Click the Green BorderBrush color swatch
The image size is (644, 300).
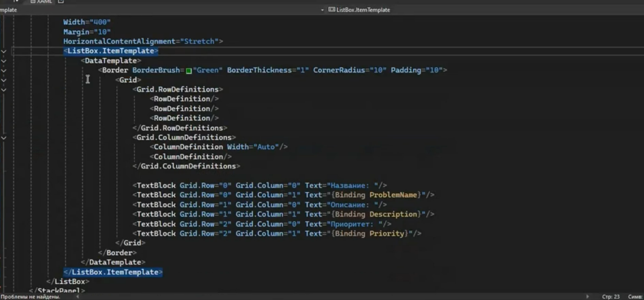pyautogui.click(x=189, y=71)
